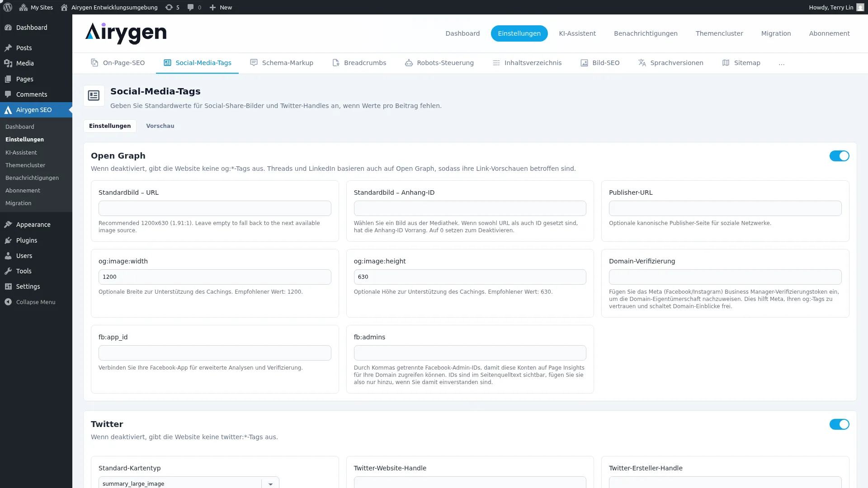Viewport: 868px width, 488px height.
Task: Expand more tabs via ellipsis
Action: 782,63
